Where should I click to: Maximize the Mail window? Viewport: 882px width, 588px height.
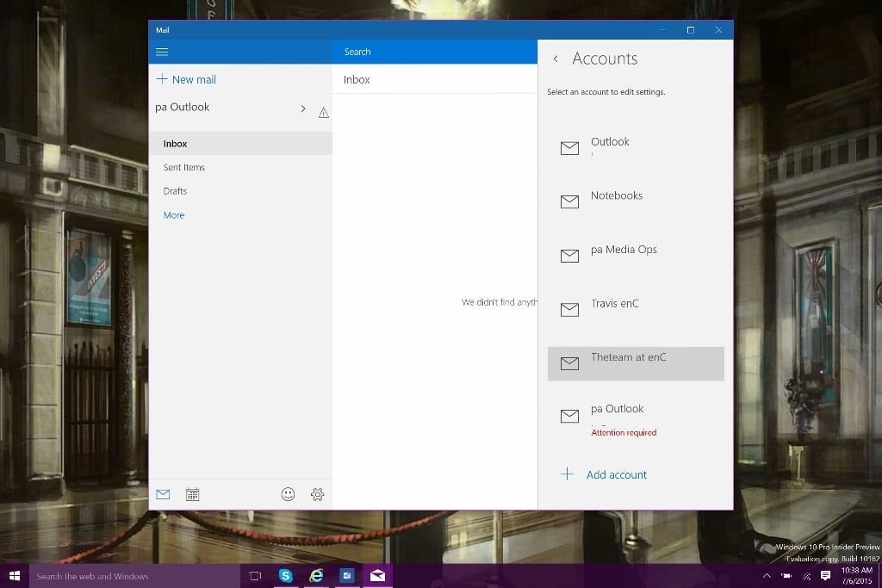point(691,30)
